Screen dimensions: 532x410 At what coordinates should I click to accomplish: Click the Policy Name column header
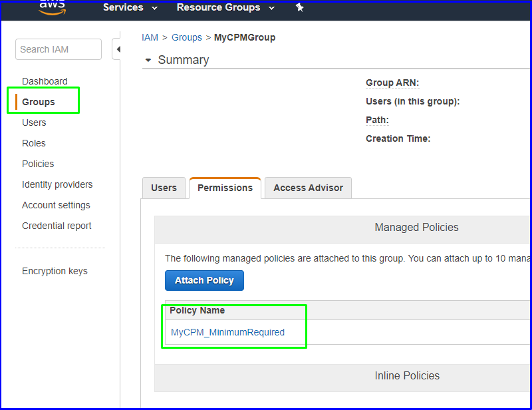click(197, 310)
